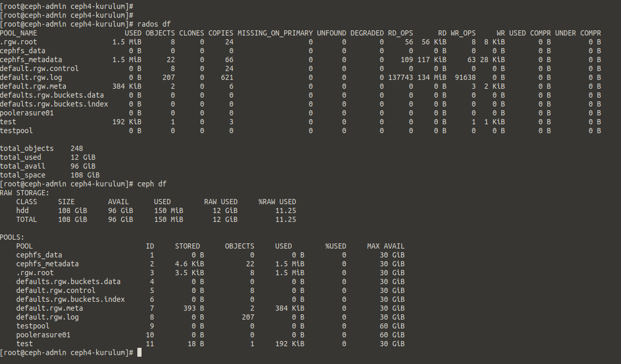Screen dimensions: 621x364
Task: Click the UNFOUND column header
Action: (332, 33)
